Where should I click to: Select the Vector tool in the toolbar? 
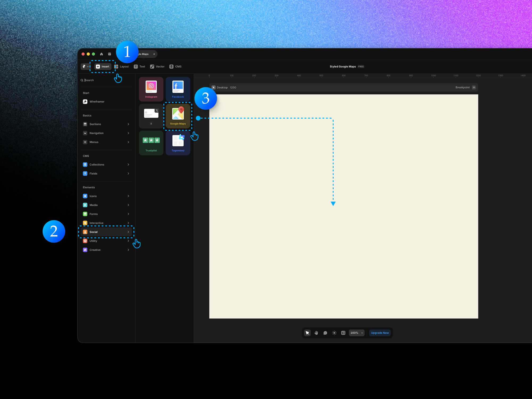[x=157, y=66]
